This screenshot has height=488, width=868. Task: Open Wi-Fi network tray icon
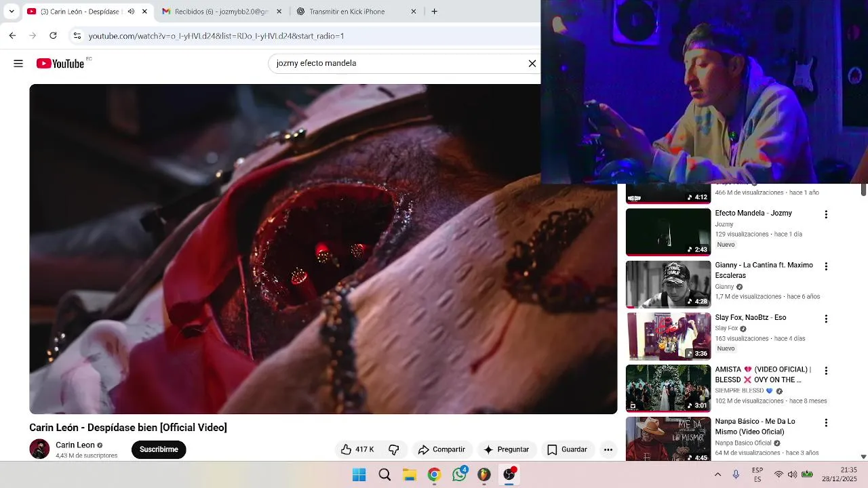(x=778, y=474)
